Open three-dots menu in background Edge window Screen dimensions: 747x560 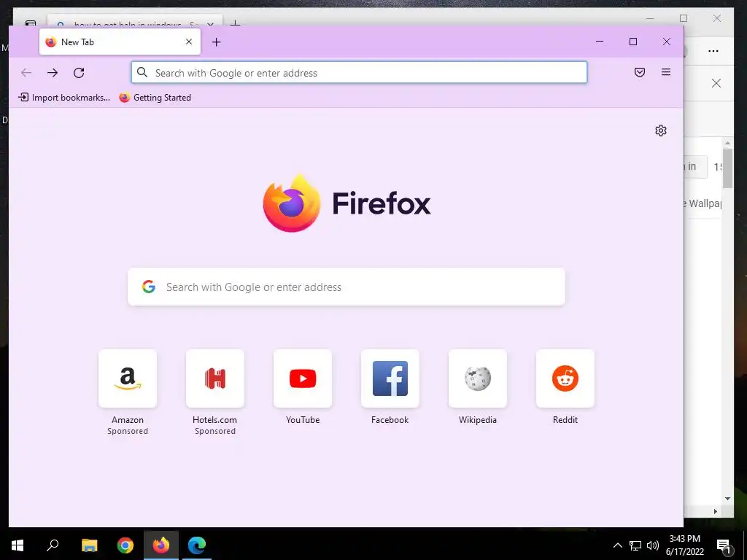(x=713, y=51)
